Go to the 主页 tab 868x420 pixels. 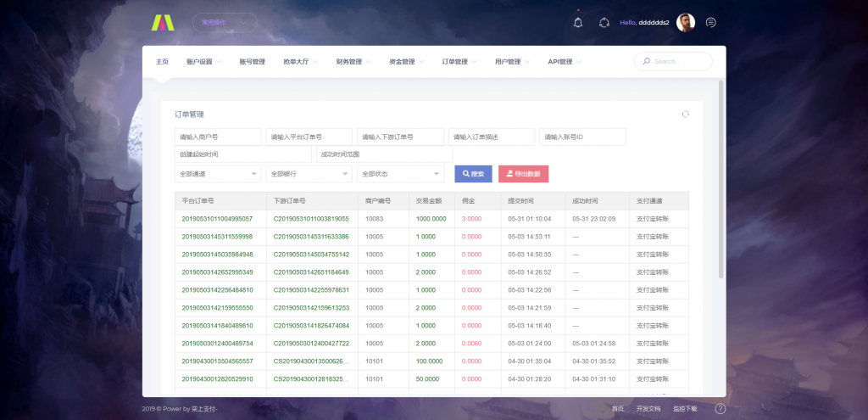point(162,62)
